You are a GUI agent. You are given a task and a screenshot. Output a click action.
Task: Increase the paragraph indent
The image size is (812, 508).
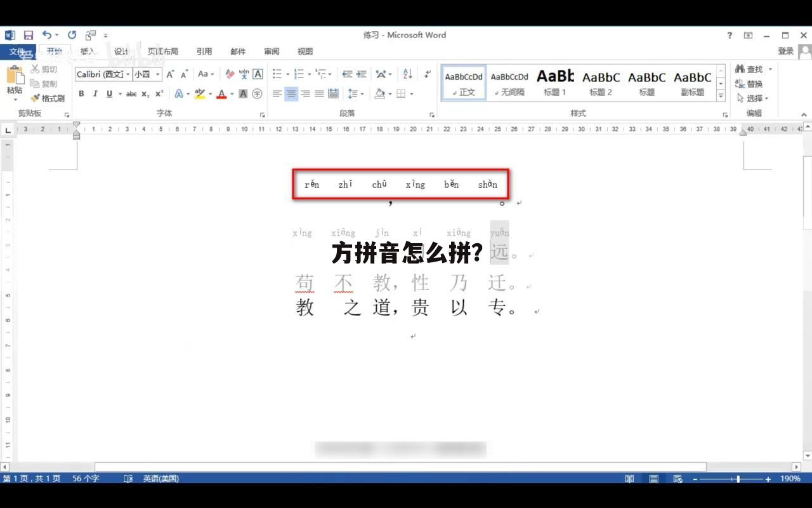pyautogui.click(x=362, y=74)
